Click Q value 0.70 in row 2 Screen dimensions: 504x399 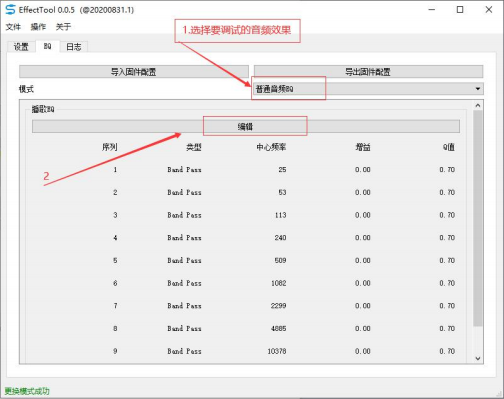coord(447,192)
